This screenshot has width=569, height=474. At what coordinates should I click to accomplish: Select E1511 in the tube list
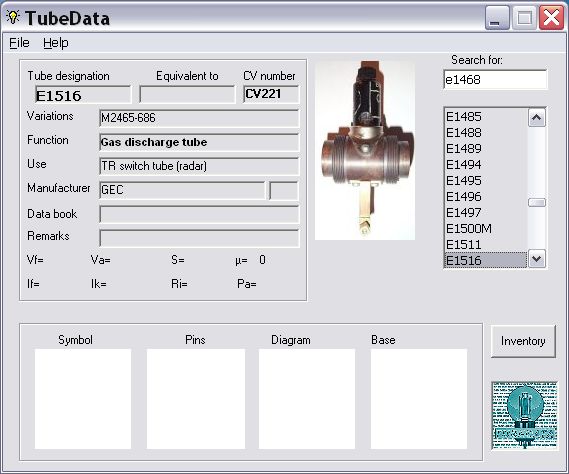pos(486,245)
